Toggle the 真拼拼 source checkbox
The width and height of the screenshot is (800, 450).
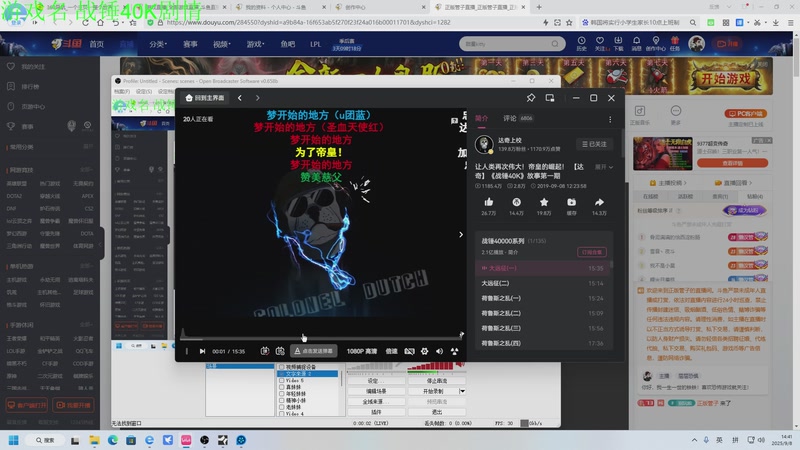(x=281, y=387)
